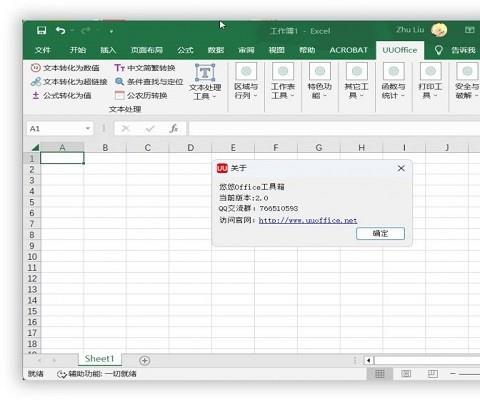The width and height of the screenshot is (480, 400).
Task: Click the sheet navigation left arrow
Action: point(39,360)
